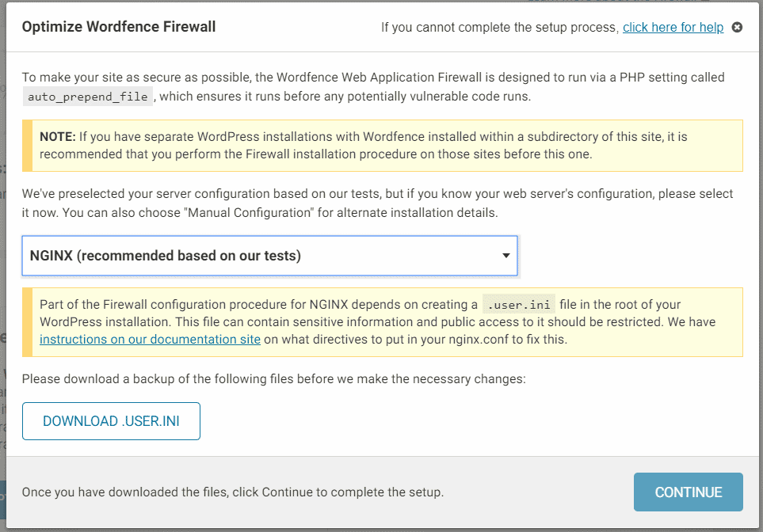Click the NGINX .user.ini warning notice box
The height and width of the screenshot is (532, 763).
383,322
